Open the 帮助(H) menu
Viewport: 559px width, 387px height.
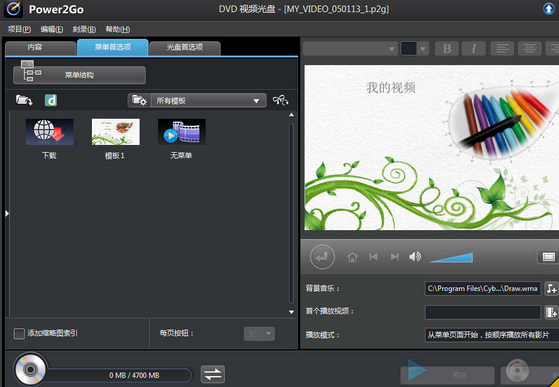click(x=118, y=29)
